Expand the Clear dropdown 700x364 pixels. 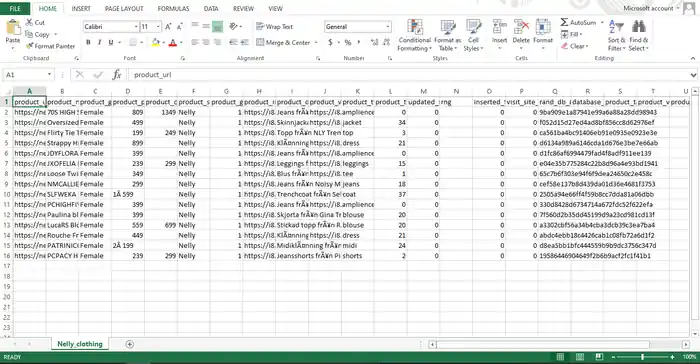coord(587,46)
